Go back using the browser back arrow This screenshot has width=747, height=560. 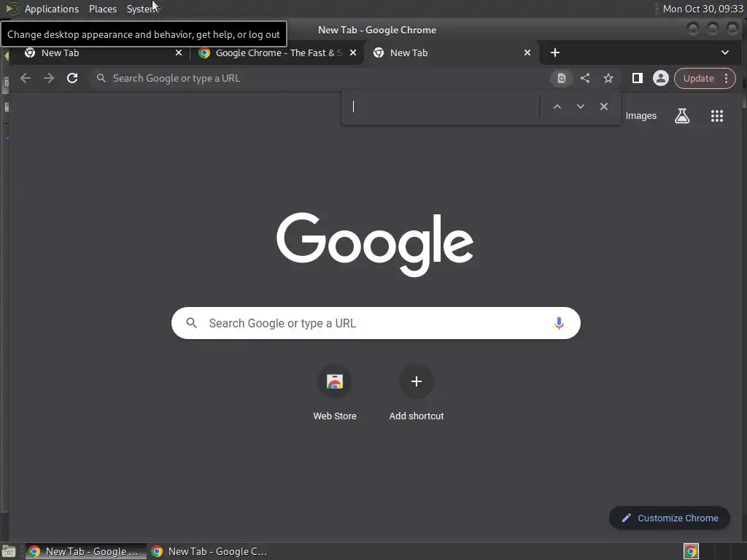[x=26, y=78]
